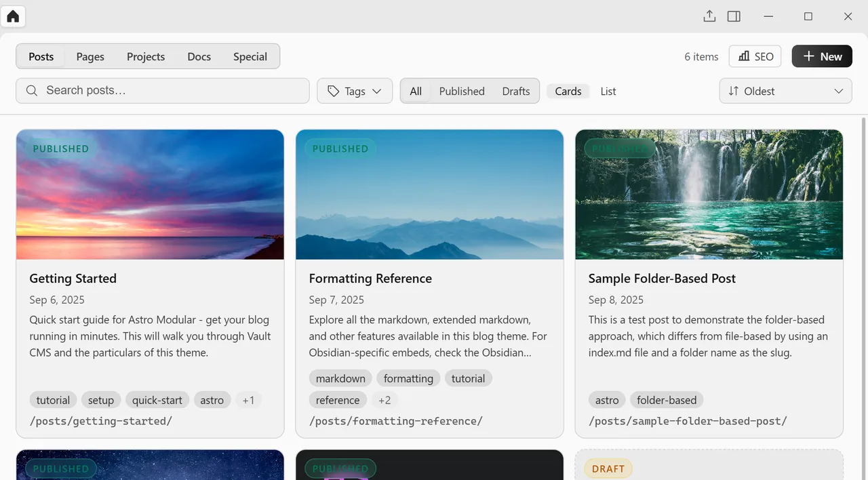Open the Formatting Reference post title

coord(370,278)
